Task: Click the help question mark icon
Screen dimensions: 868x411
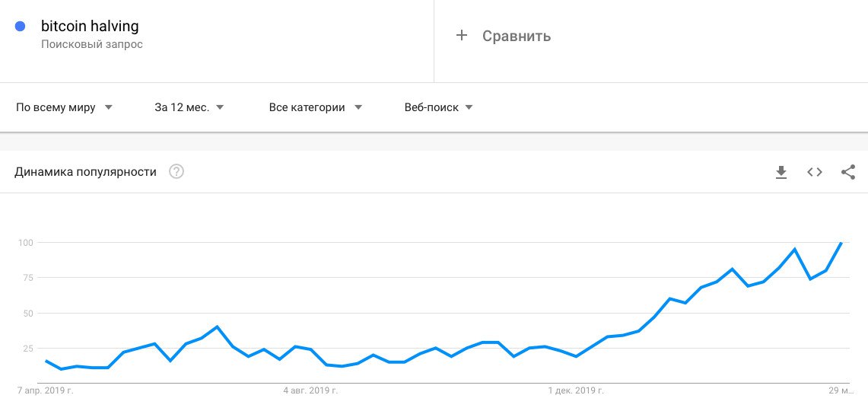Action: pos(176,172)
